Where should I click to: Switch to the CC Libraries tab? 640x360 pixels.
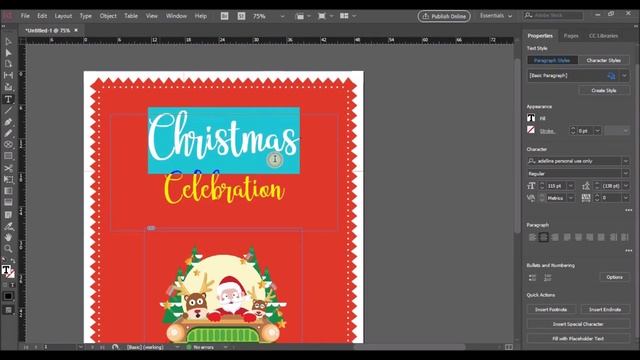pyautogui.click(x=603, y=36)
